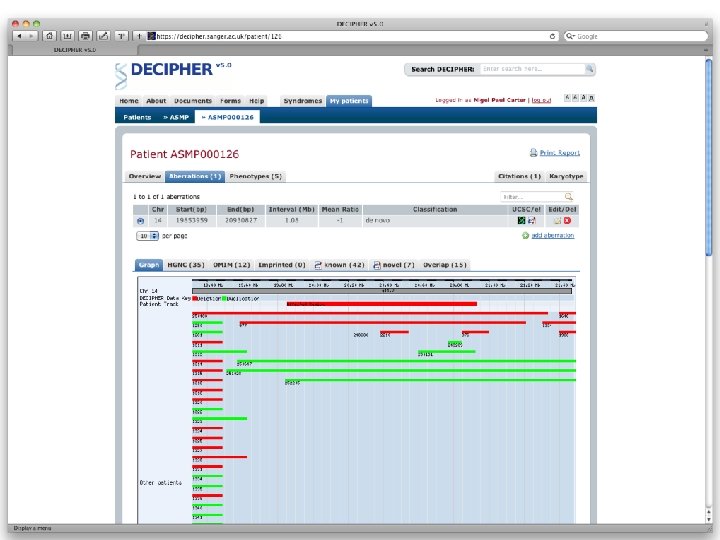720x540 pixels.
Task: Click the browser URL address bar
Action: [x=352, y=36]
